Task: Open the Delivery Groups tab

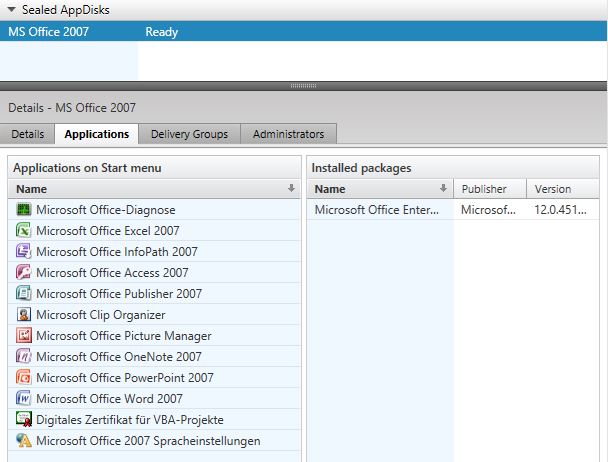Action: click(189, 134)
